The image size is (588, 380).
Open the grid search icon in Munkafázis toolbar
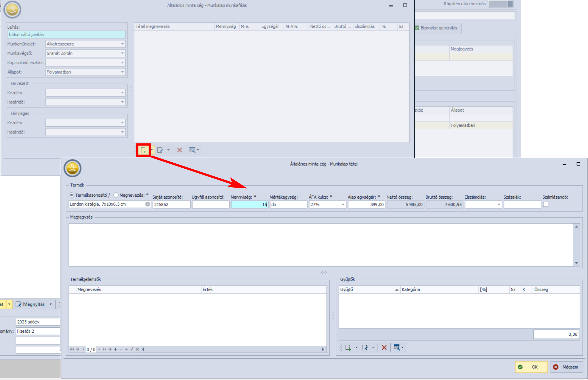coord(192,150)
